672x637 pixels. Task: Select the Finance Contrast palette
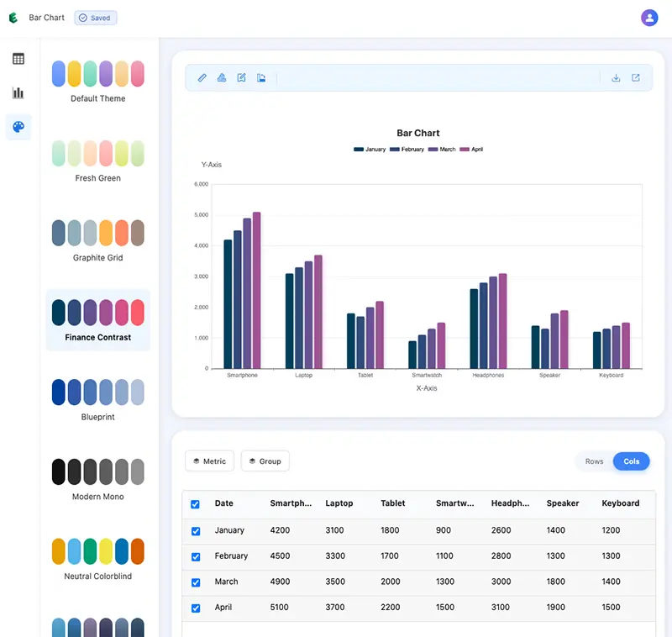(98, 320)
